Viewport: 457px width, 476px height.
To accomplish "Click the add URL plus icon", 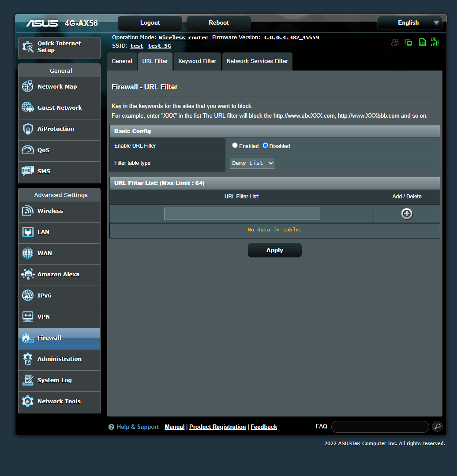I will pyautogui.click(x=407, y=214).
